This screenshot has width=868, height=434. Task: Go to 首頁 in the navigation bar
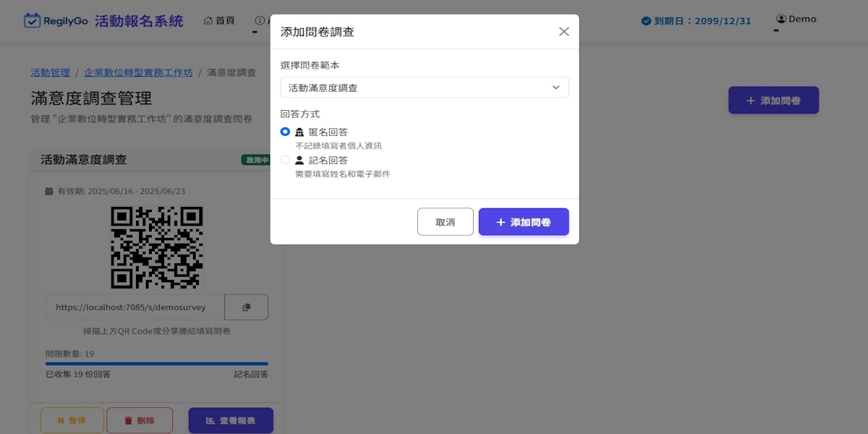coord(219,20)
